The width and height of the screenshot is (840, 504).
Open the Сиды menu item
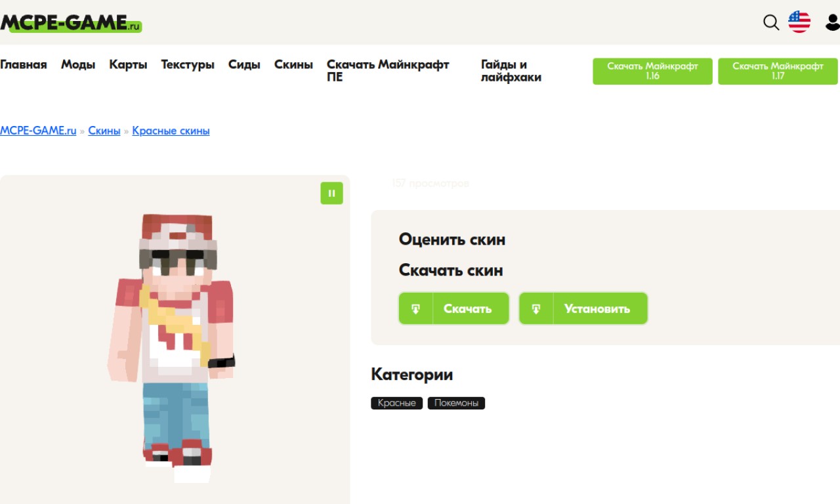click(244, 64)
